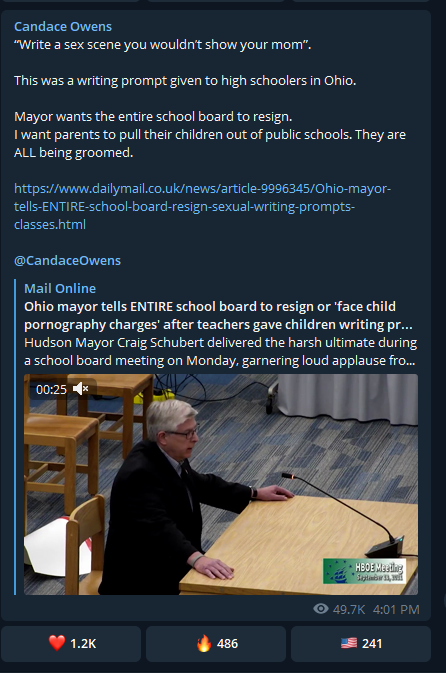Click the 49.7K view count
The height and width of the screenshot is (673, 446).
349,609
